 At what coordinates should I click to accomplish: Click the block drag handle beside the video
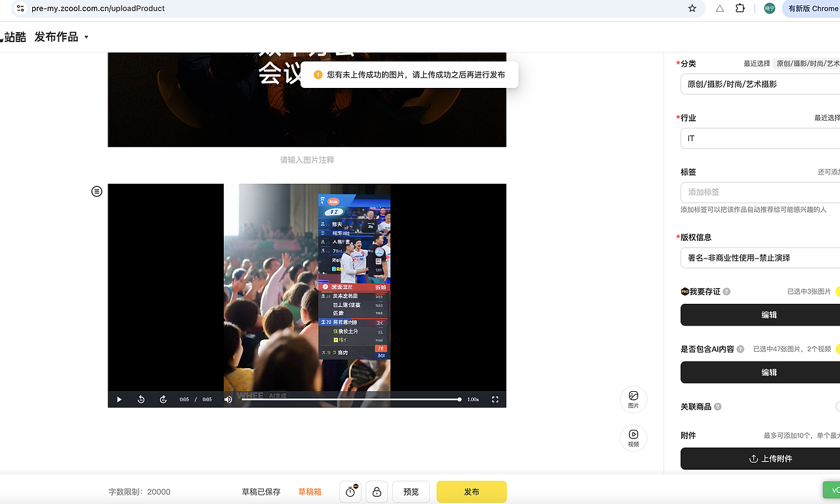(x=96, y=192)
